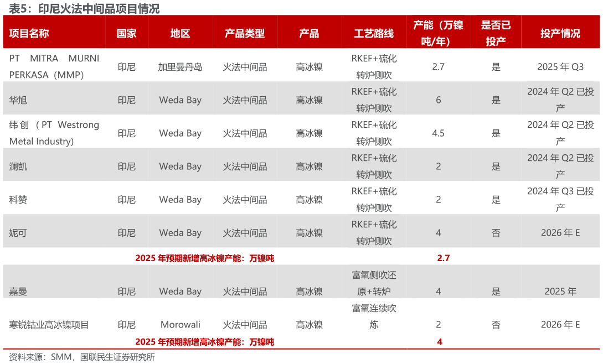Viewport: 603px width, 364px height.
Task: Select the 科赞 project name
Action: pyautogui.click(x=18, y=200)
